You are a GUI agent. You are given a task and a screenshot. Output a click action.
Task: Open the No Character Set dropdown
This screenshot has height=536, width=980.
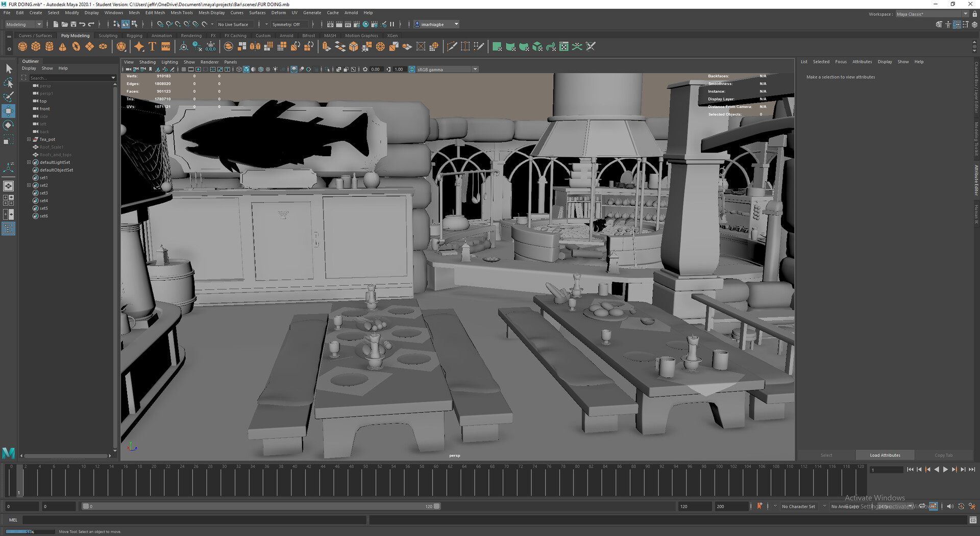tap(799, 506)
